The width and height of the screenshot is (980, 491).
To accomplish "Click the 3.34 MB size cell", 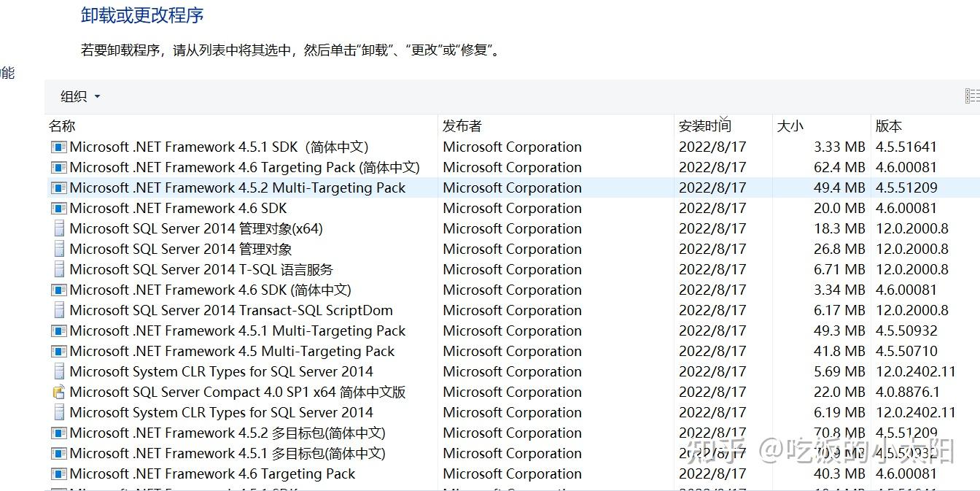I will click(x=839, y=290).
